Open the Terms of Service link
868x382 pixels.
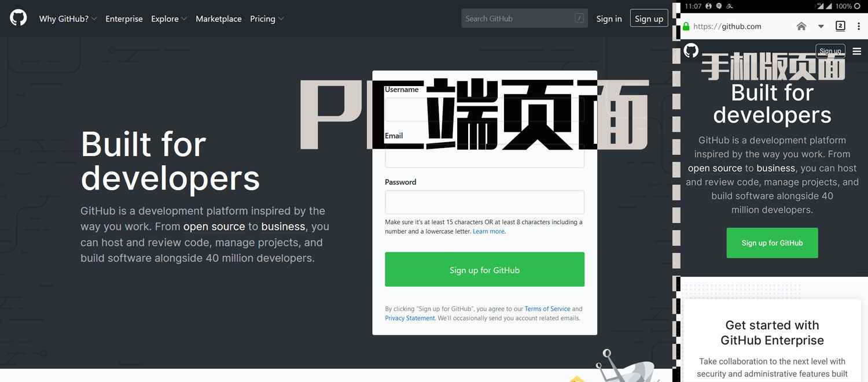pyautogui.click(x=547, y=309)
